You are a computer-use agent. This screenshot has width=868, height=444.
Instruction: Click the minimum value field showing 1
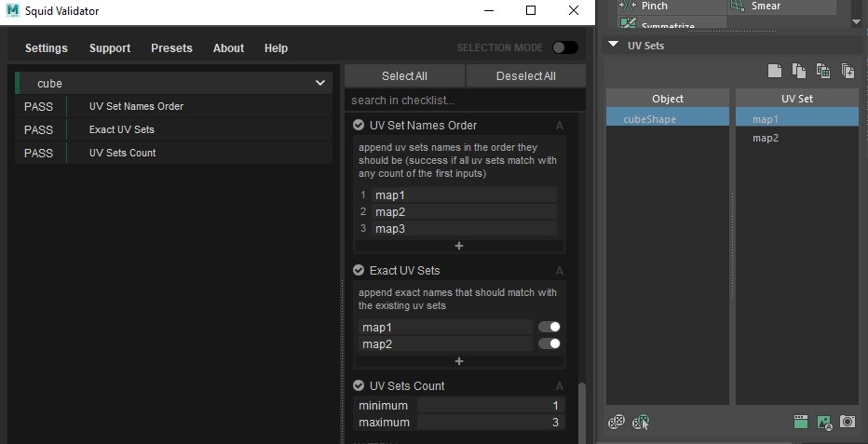tap(491, 405)
